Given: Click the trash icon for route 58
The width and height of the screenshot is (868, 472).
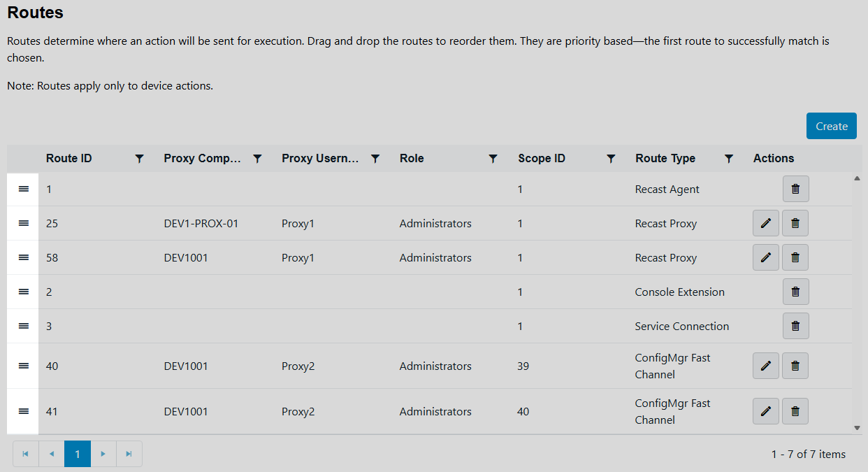Looking at the screenshot, I should click(795, 258).
